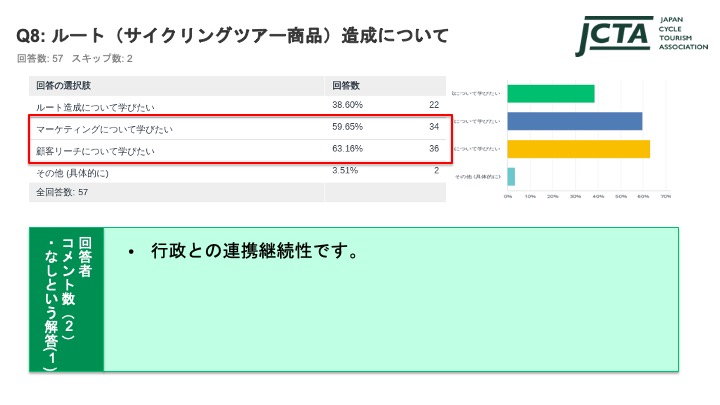The height and width of the screenshot is (405, 720).
Task: Click the 70% axis label
Action: coord(666,197)
